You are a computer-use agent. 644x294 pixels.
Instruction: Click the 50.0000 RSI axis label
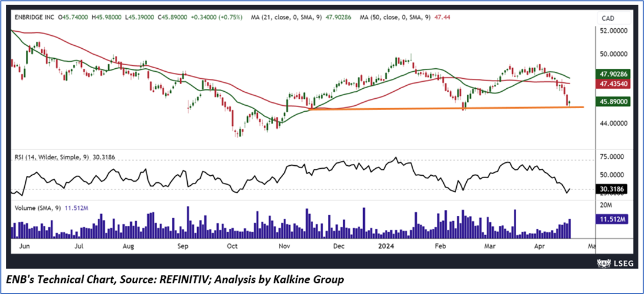pyautogui.click(x=612, y=175)
